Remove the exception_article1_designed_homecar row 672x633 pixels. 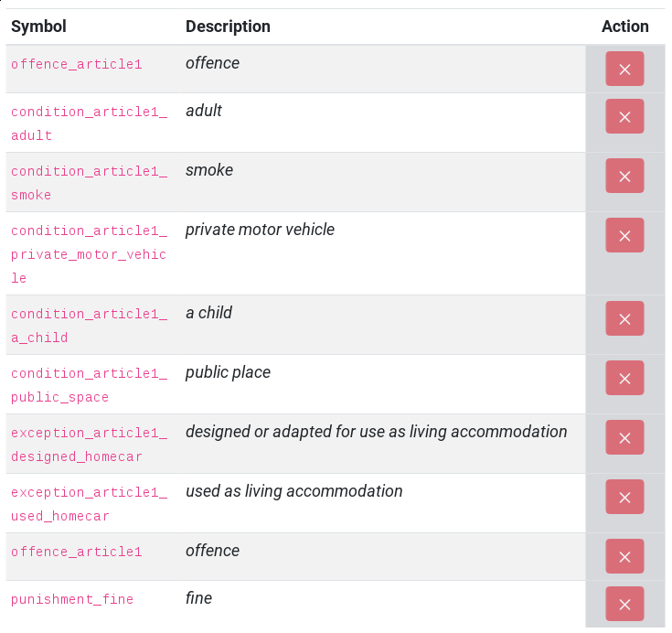tap(624, 438)
